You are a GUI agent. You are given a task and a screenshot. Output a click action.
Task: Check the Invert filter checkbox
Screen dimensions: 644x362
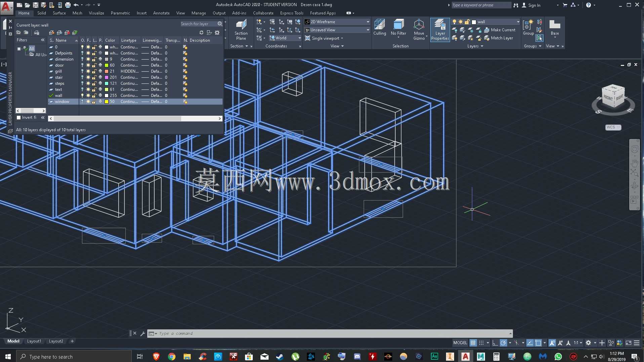click(19, 117)
